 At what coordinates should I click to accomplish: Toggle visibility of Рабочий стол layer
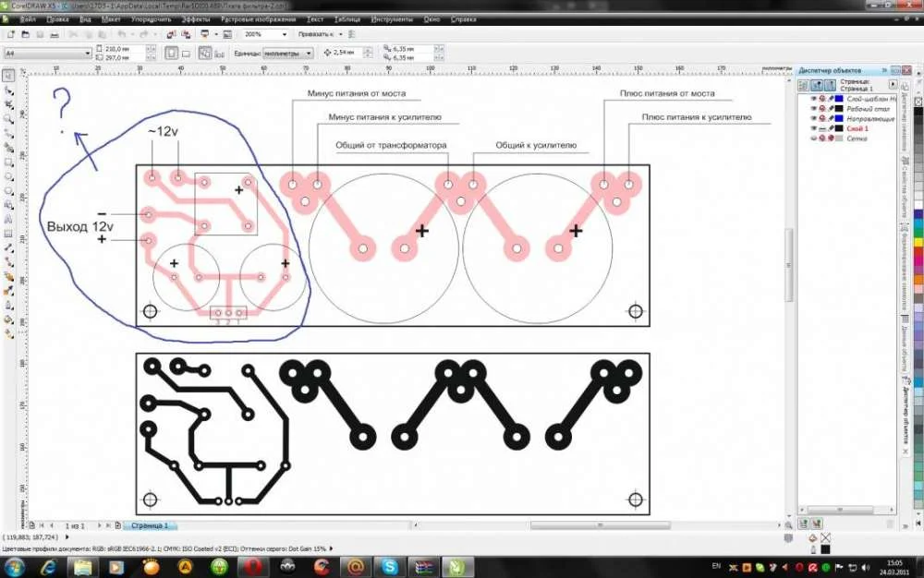click(x=814, y=109)
